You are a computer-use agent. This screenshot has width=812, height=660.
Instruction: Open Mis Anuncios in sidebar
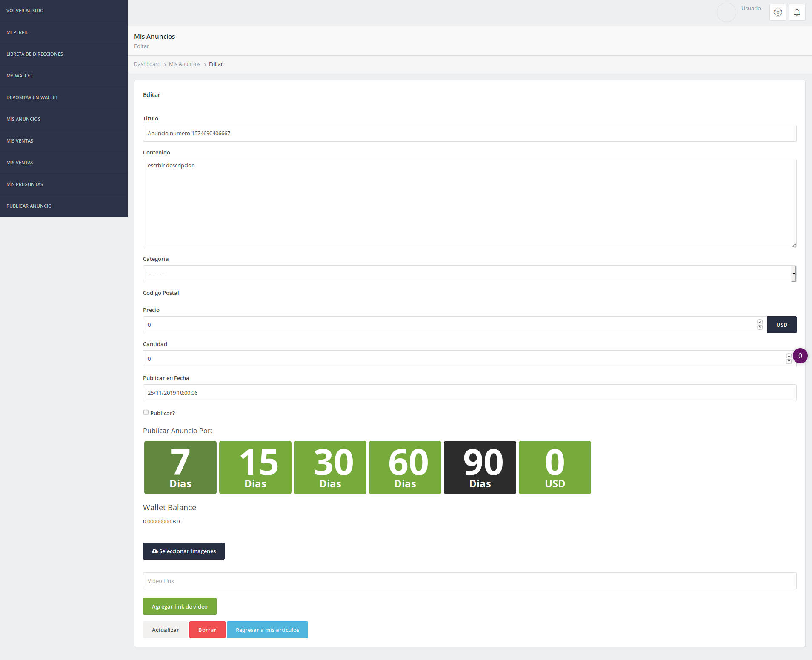click(x=64, y=119)
